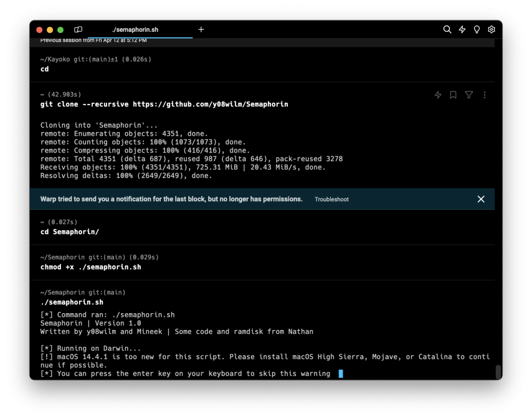This screenshot has width=532, height=419.
Task: Click the './semaphorin.sh' command line
Action: pyautogui.click(x=72, y=303)
